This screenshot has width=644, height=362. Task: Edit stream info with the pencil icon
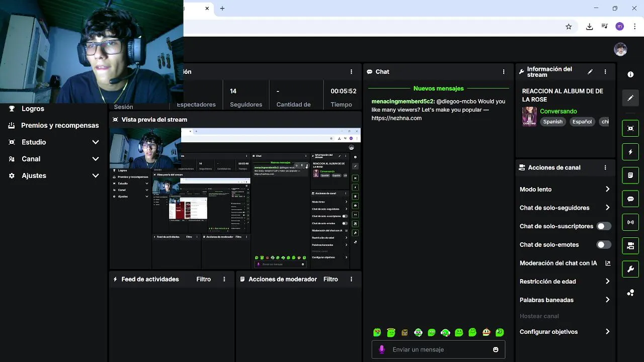(x=590, y=72)
